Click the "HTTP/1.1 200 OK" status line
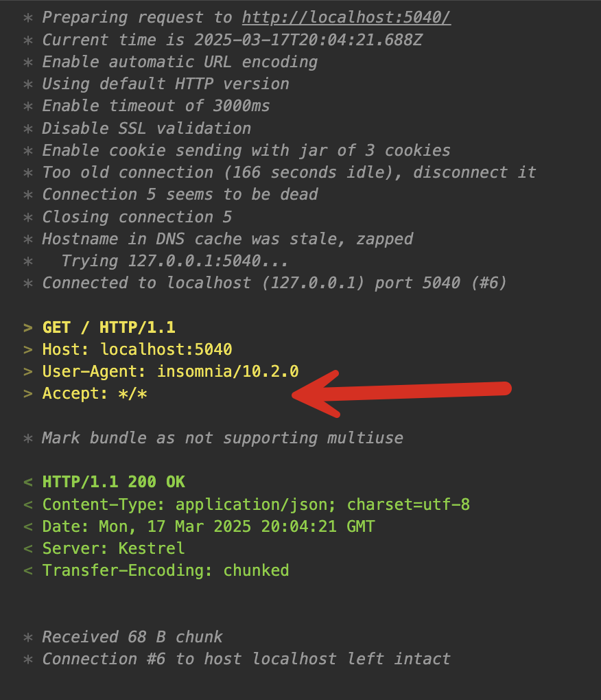This screenshot has height=700, width=601. pos(113,482)
